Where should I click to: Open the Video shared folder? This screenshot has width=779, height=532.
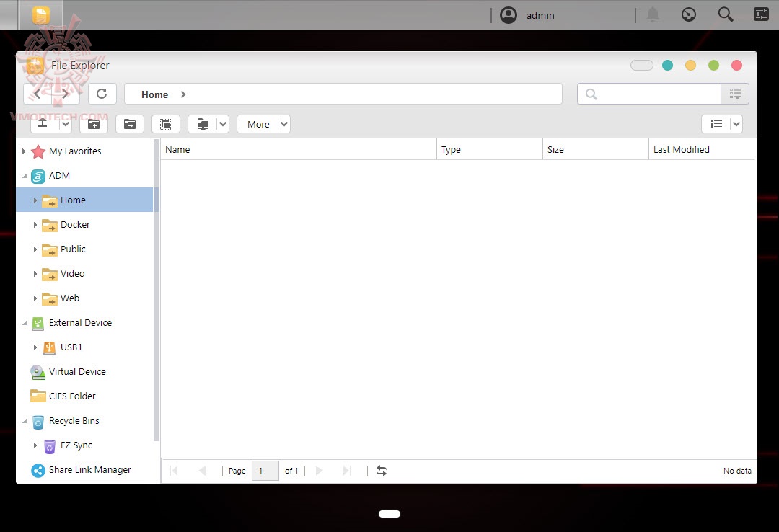click(73, 274)
